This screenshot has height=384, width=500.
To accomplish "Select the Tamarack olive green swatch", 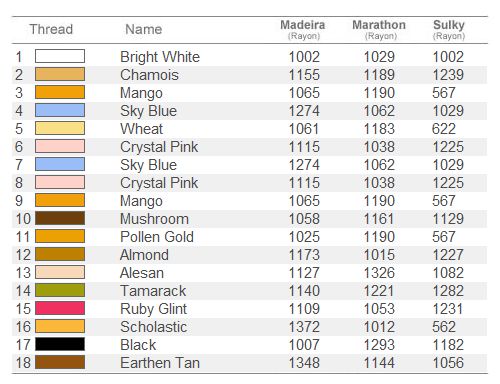I will pyautogui.click(x=60, y=290).
